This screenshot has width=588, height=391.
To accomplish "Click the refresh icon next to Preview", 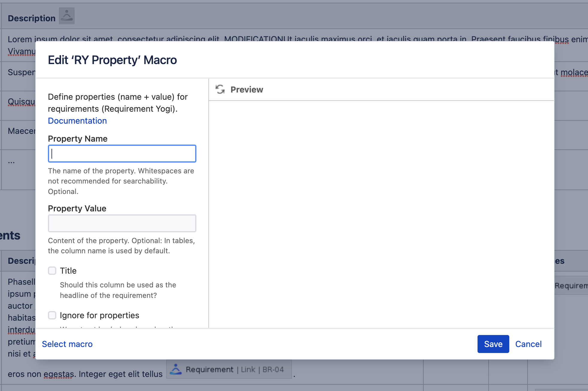I will pos(220,89).
